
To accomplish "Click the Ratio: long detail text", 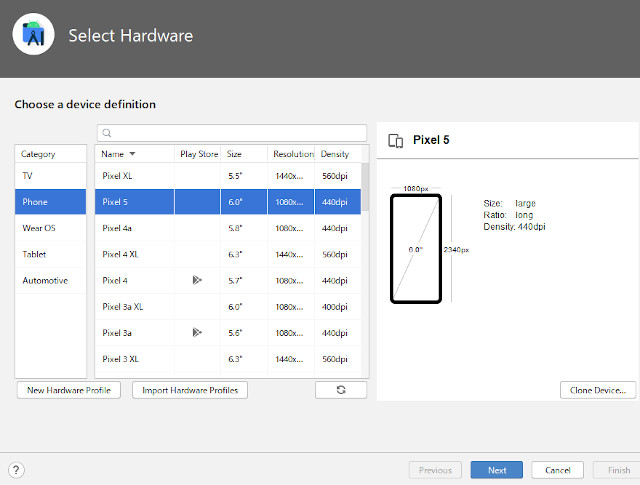I will click(x=508, y=215).
